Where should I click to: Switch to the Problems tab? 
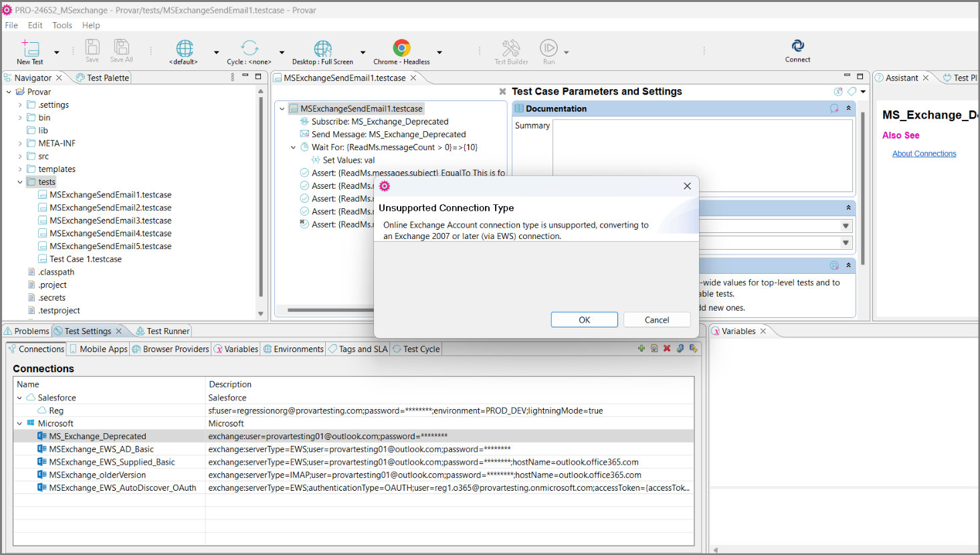pyautogui.click(x=27, y=331)
